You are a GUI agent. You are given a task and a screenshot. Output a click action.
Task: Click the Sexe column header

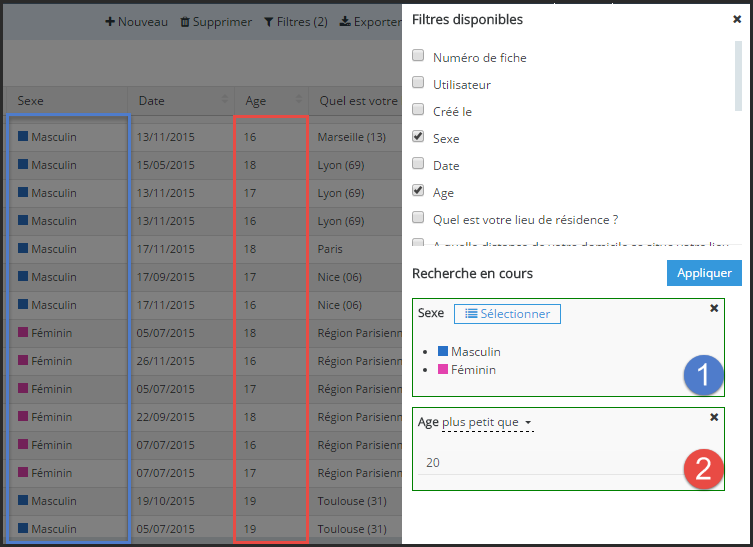point(66,101)
